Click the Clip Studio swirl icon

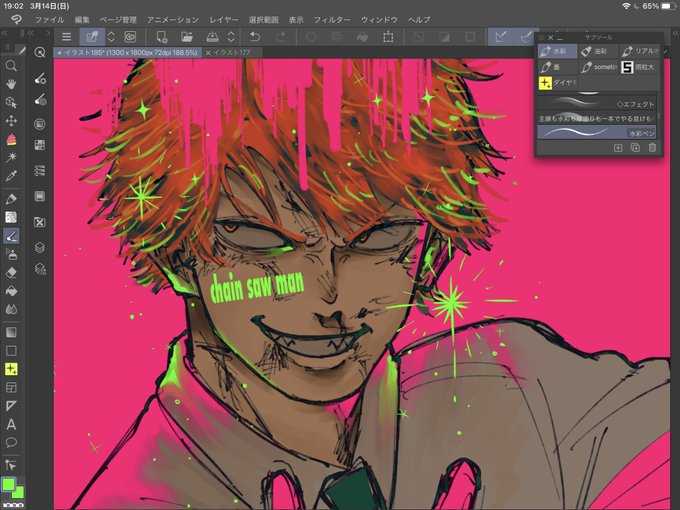click(130, 37)
